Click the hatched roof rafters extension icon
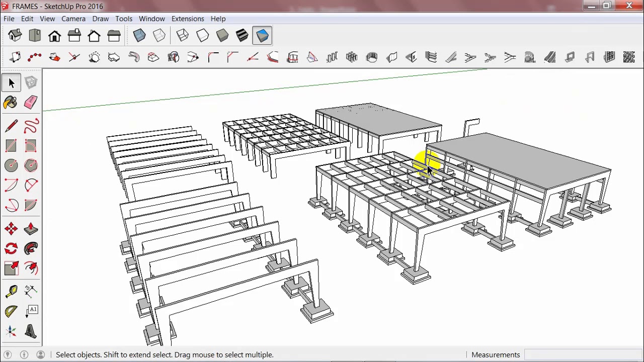Screen dimensions: 644x362 click(x=629, y=57)
